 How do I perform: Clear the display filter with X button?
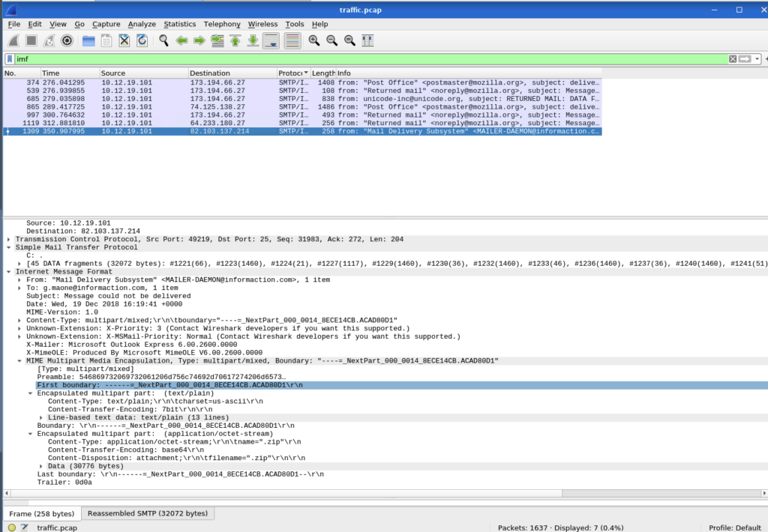click(x=733, y=58)
